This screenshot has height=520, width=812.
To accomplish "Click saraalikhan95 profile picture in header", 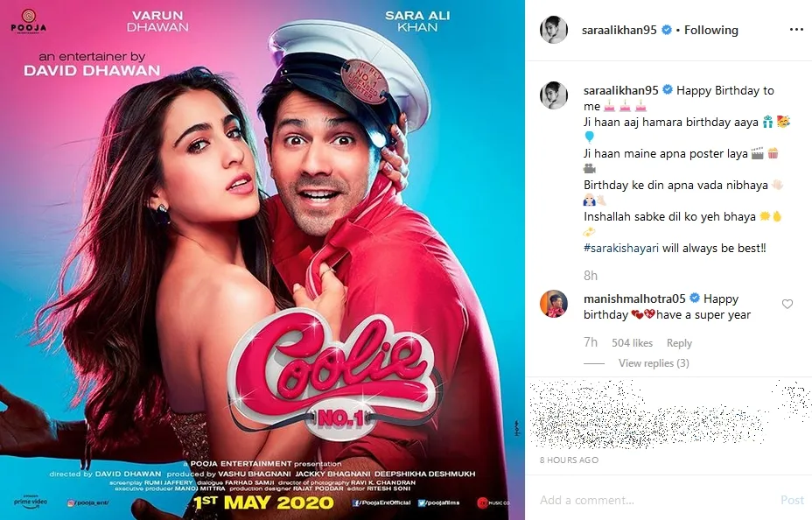I will tap(554, 30).
